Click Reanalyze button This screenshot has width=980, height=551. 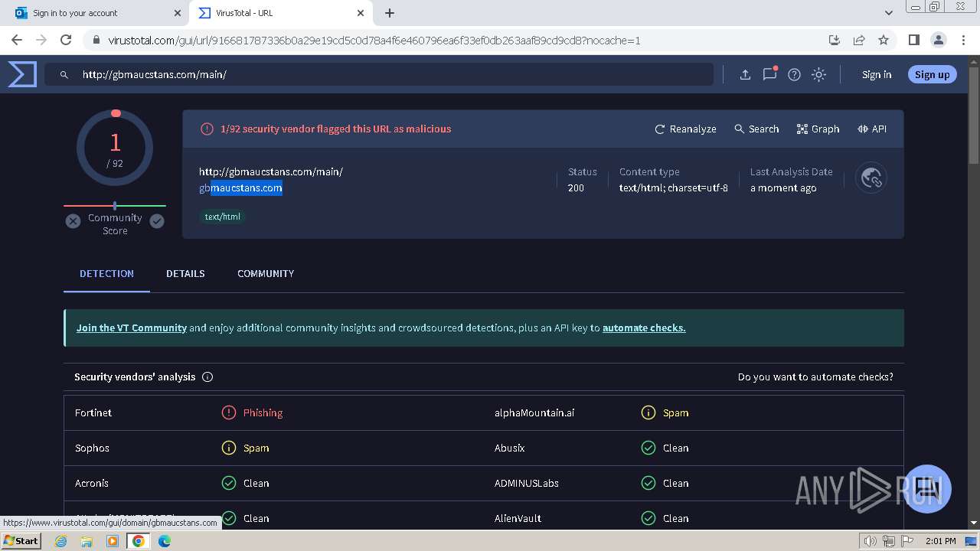pos(685,129)
